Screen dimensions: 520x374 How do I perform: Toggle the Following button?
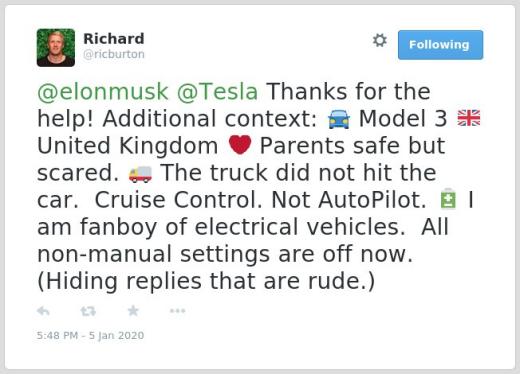(x=440, y=45)
